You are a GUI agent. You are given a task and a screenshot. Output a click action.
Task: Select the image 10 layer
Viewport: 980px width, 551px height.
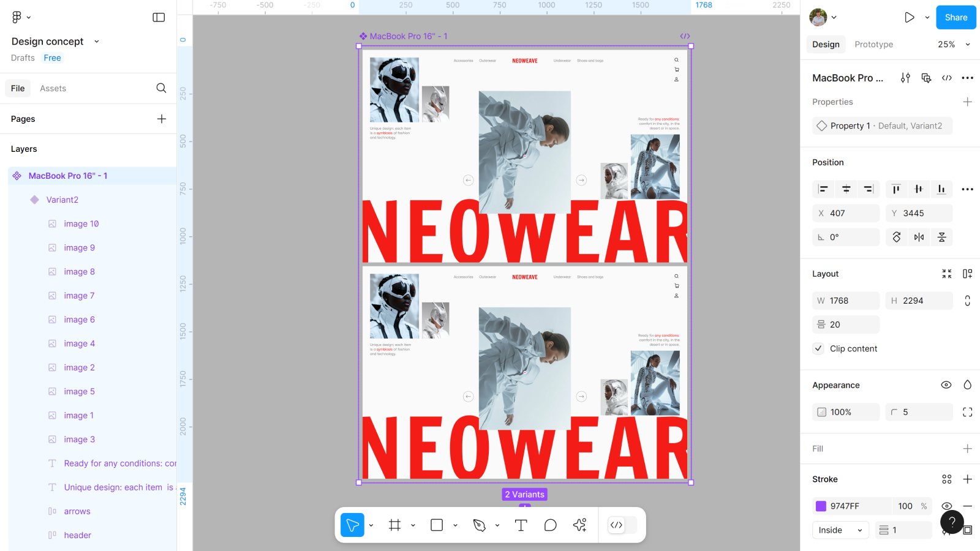(81, 224)
